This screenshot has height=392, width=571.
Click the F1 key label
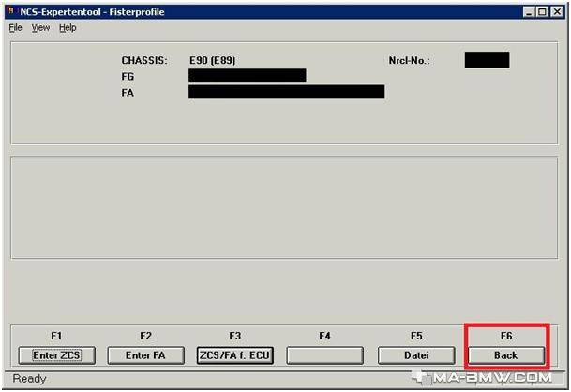click(56, 336)
